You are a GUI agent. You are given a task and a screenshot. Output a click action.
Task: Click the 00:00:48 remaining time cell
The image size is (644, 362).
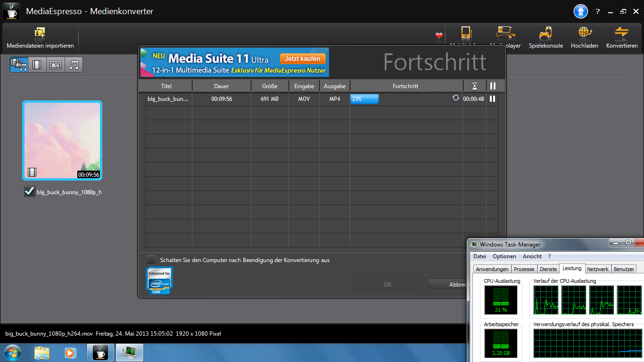click(473, 99)
